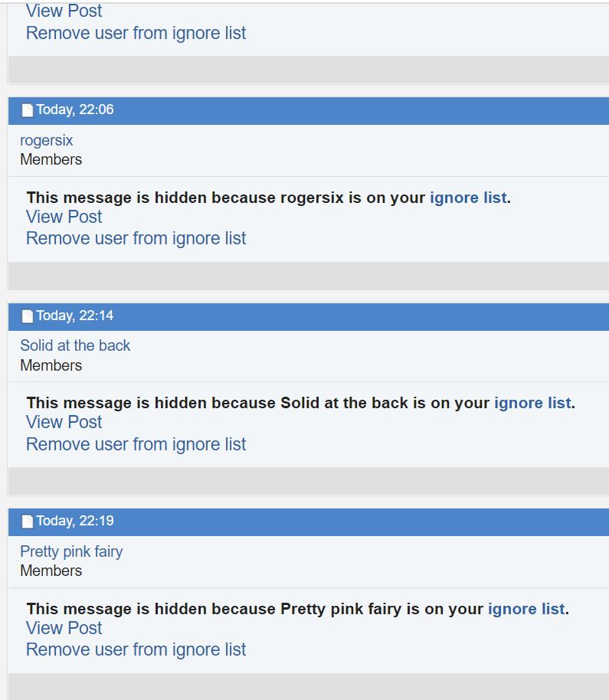Screen dimensions: 609x700
Task: Click topmost Remove user from ignore list
Action: point(136,33)
